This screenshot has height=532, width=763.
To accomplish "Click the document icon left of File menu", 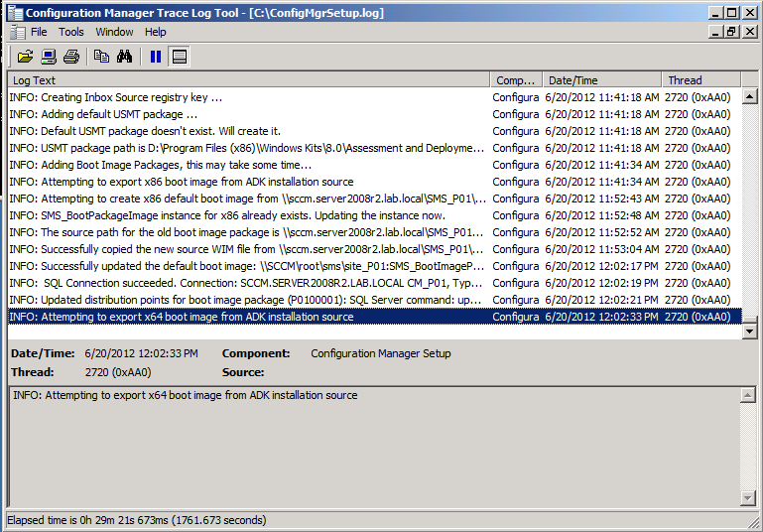I will 18,32.
